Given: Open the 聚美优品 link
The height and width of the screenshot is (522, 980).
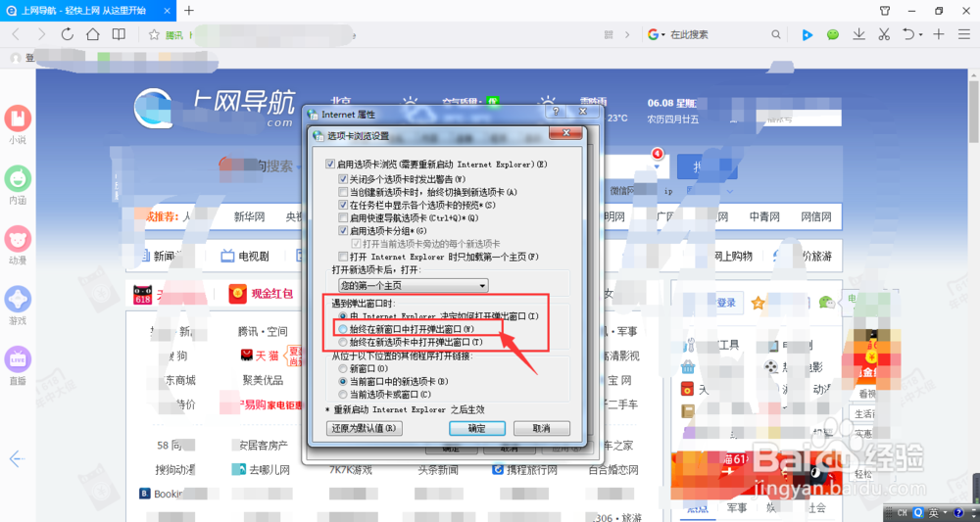Looking at the screenshot, I should (x=263, y=380).
